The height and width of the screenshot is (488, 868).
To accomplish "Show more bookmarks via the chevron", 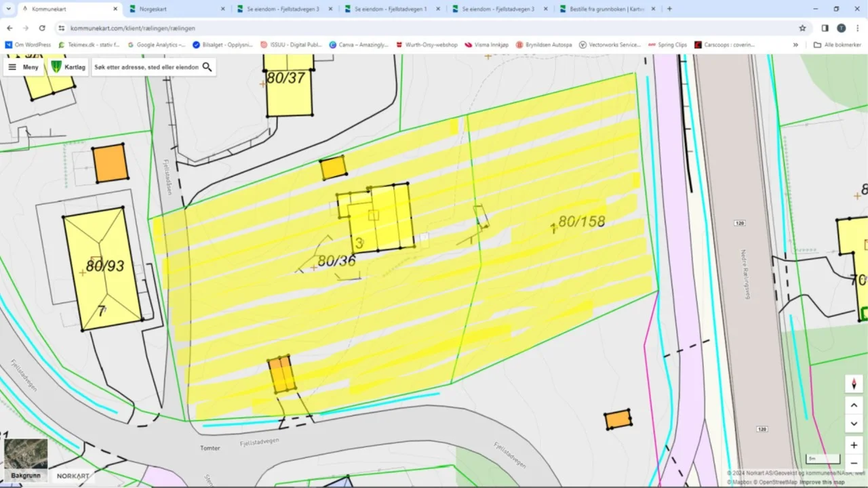I will [796, 45].
